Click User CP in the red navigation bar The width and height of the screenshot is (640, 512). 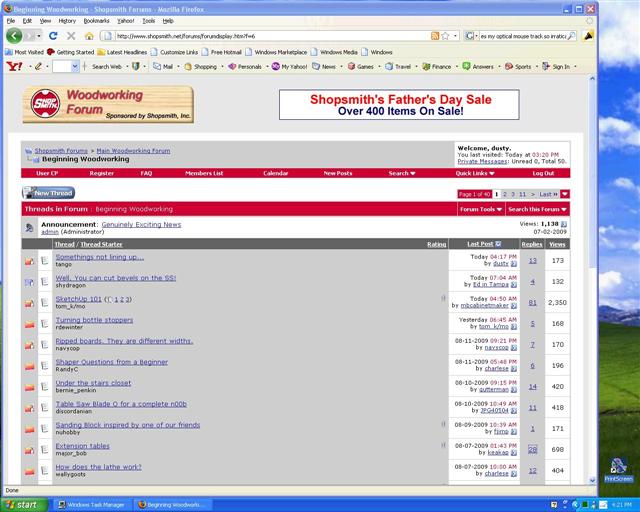point(47,173)
